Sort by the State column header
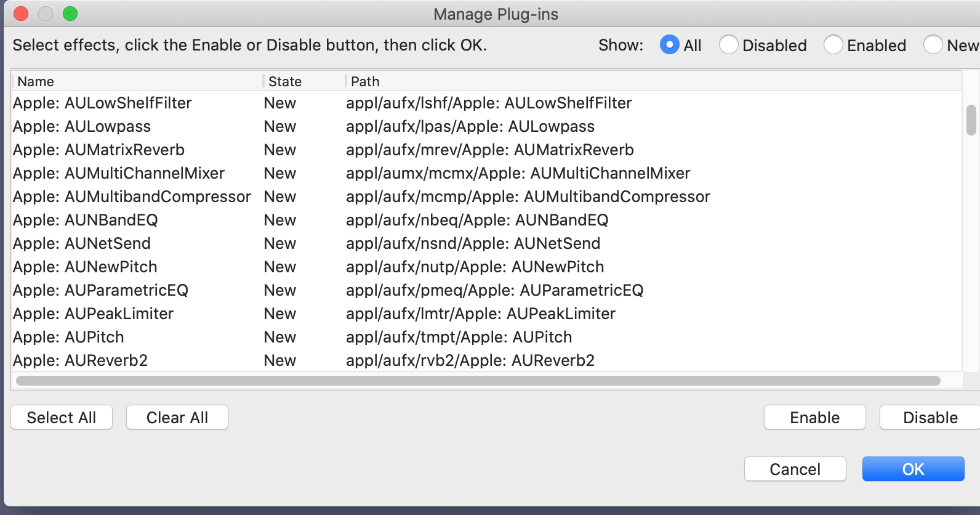980x515 pixels. click(305, 81)
